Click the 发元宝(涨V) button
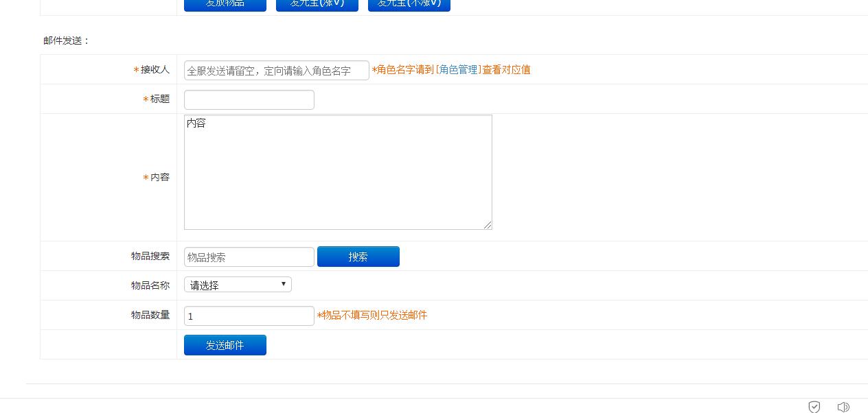Screen dimensions: 868x413 317,4
